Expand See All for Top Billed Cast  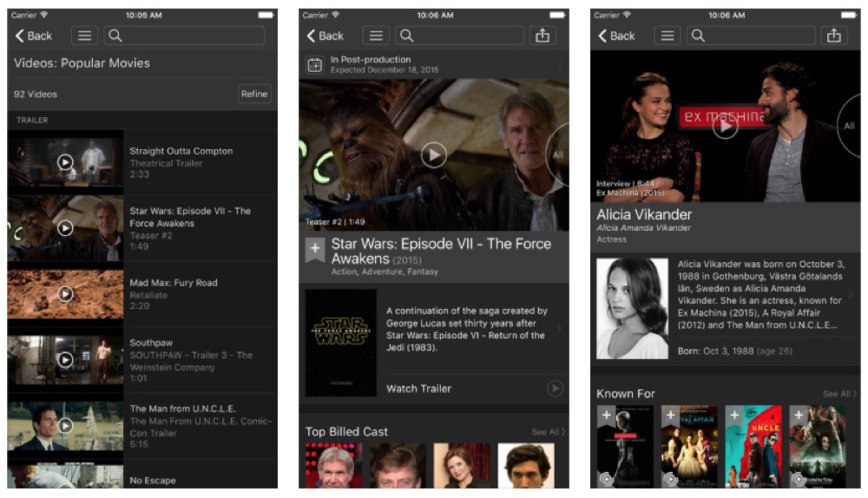tap(548, 432)
